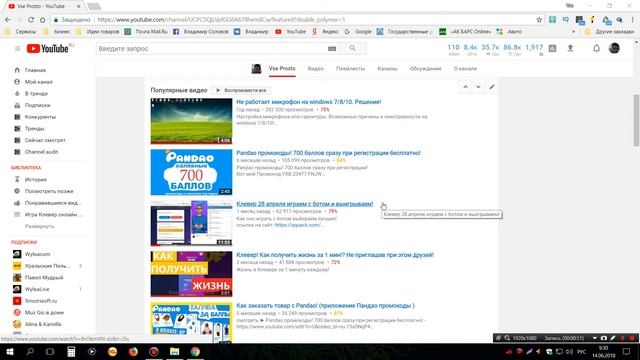Open video about microphone not working on Windows

tap(309, 102)
